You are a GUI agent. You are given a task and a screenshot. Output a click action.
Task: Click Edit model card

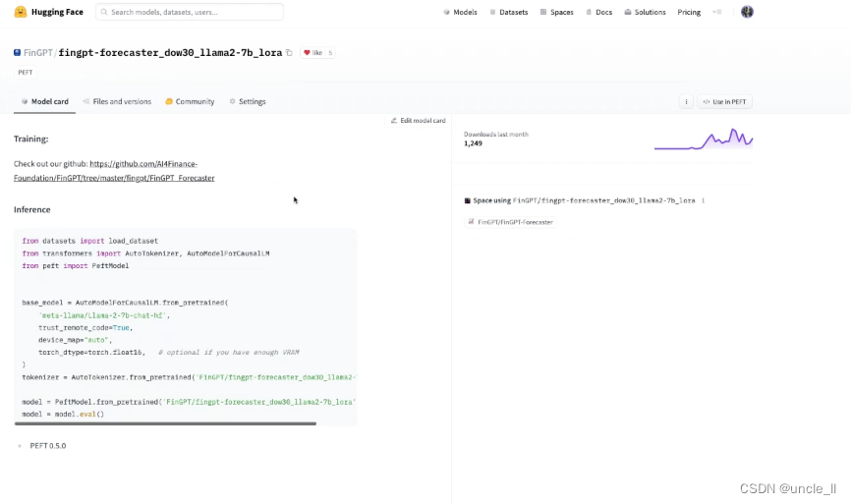[x=418, y=121]
